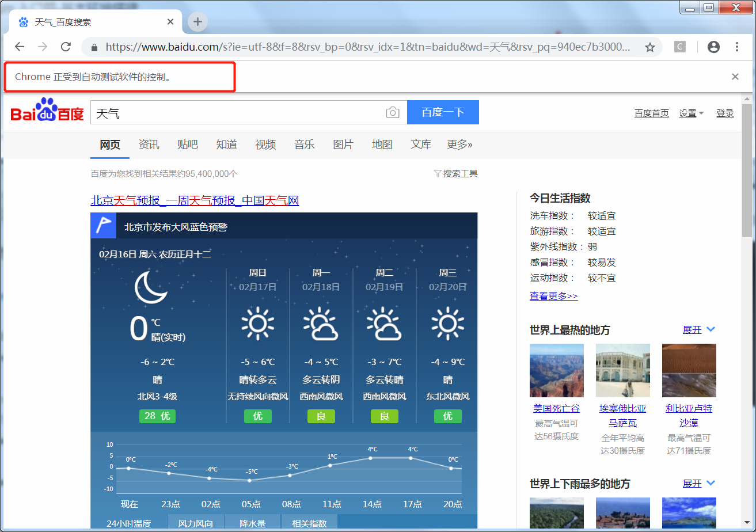Click the browser forward arrow
The width and height of the screenshot is (756, 532).
43,47
